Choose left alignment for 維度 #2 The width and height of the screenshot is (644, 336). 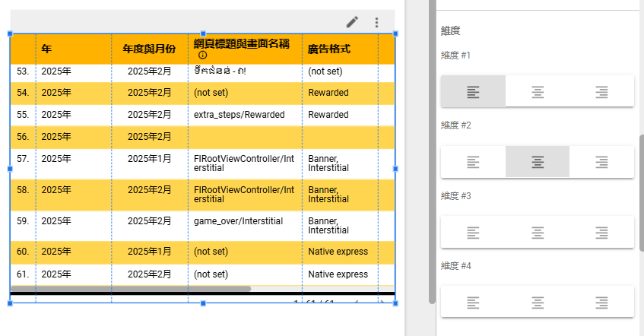473,162
